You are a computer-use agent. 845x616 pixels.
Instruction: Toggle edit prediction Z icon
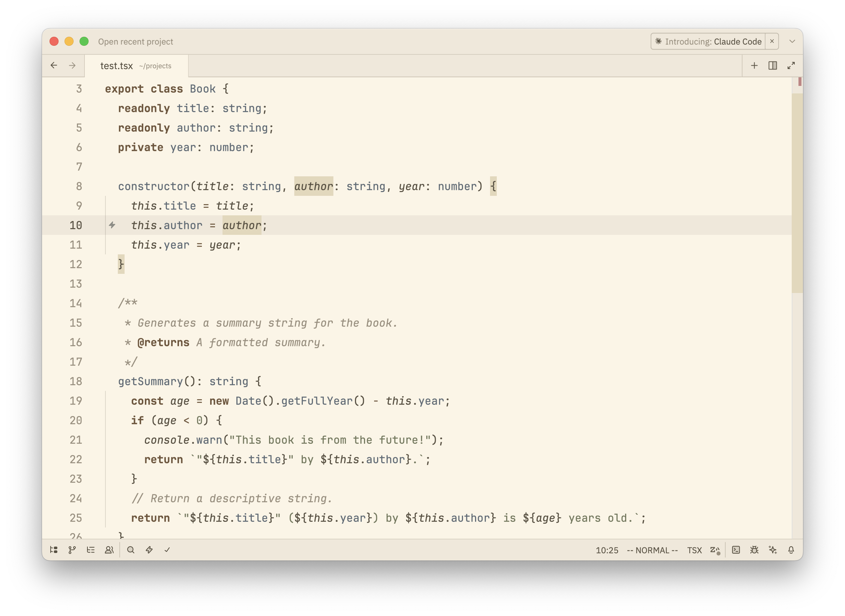(715, 550)
